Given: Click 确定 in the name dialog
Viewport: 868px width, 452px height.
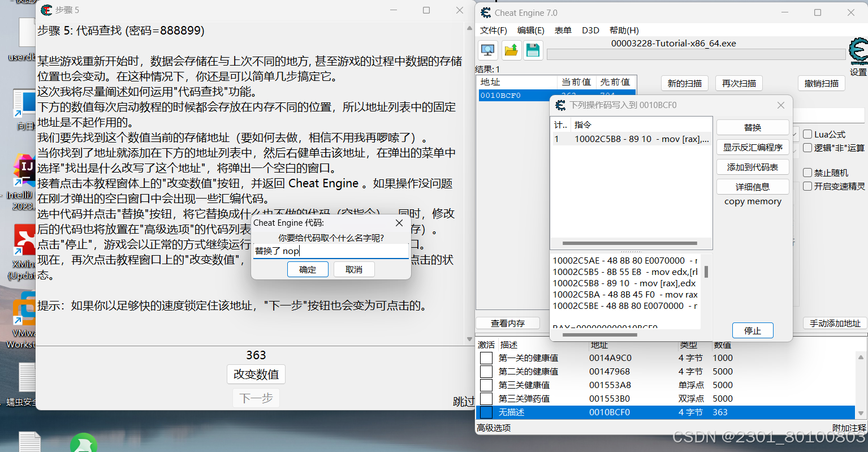Looking at the screenshot, I should click(x=308, y=270).
